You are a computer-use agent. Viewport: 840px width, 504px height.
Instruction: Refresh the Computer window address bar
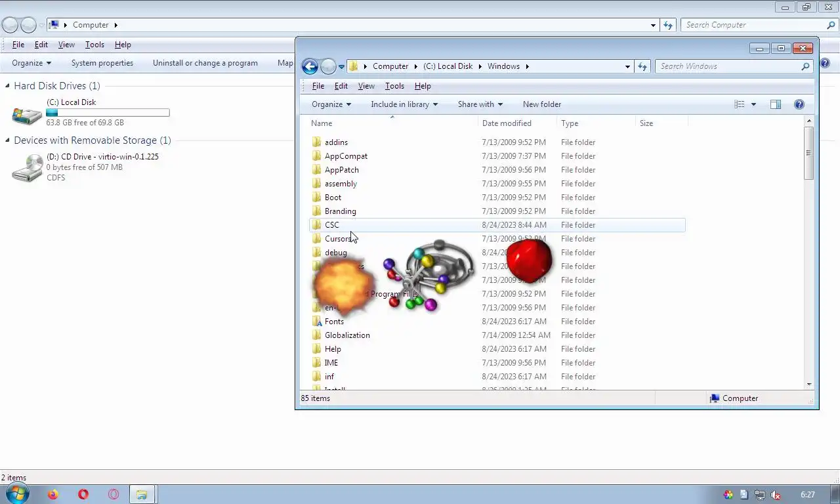pos(668,25)
